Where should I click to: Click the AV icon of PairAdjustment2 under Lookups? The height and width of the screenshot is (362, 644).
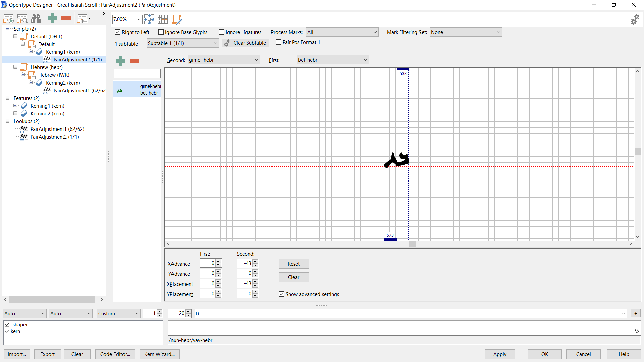(x=24, y=137)
